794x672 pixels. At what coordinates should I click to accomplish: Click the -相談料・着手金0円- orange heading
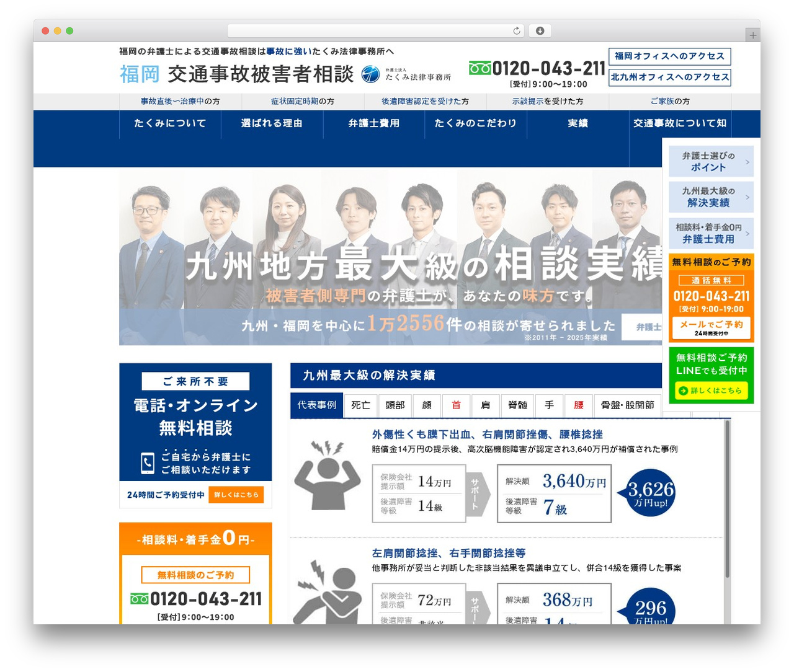pos(195,538)
